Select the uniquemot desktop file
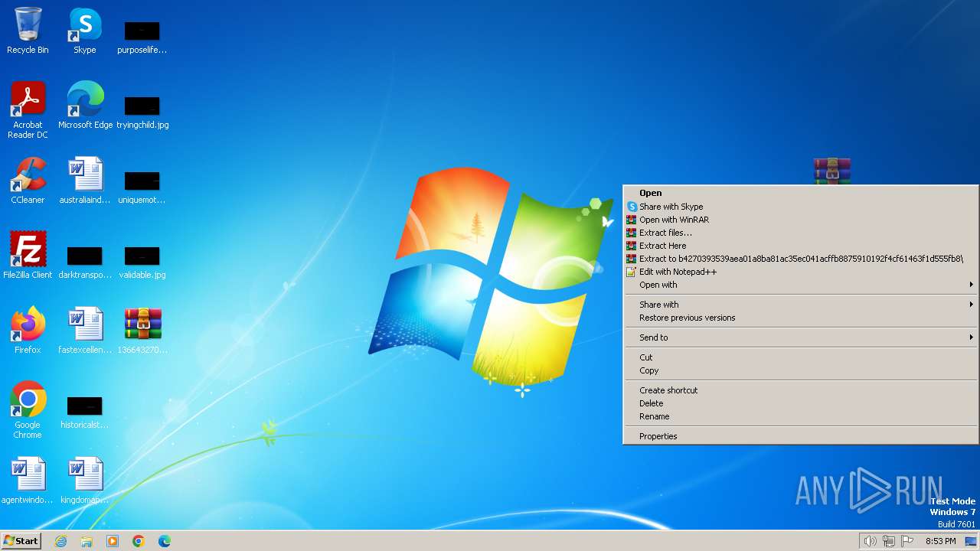This screenshot has height=551, width=980. [x=142, y=187]
